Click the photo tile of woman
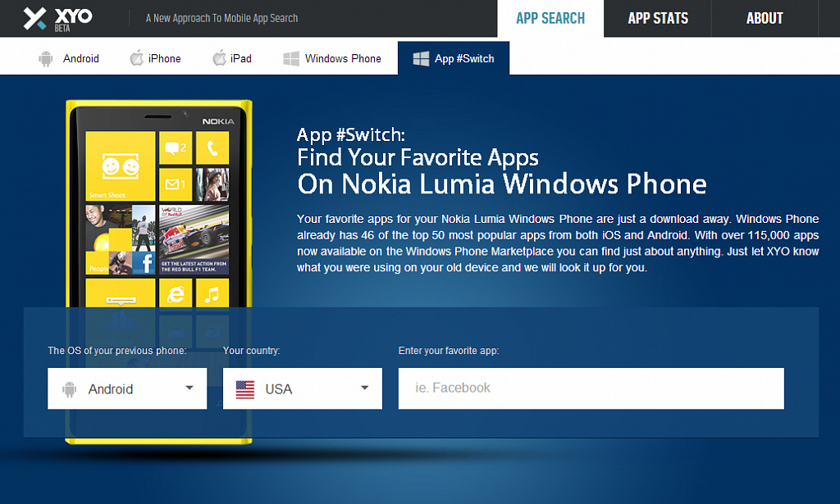The height and width of the screenshot is (504, 840). pyautogui.click(x=212, y=184)
